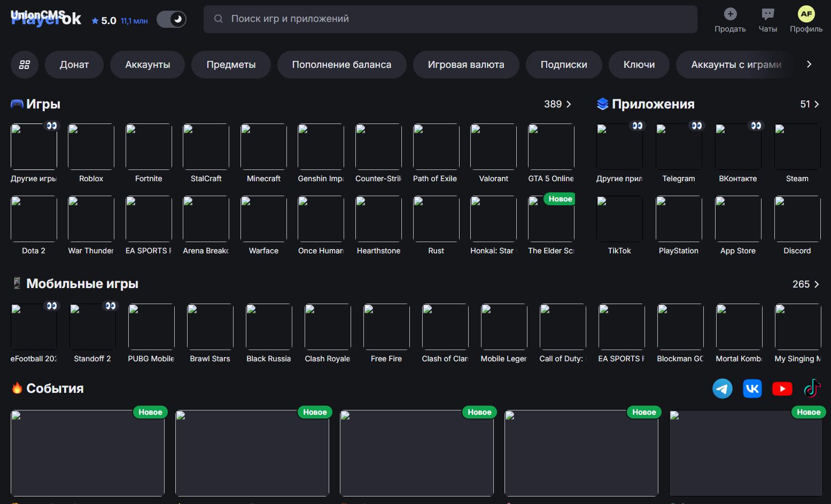This screenshot has height=504, width=831.
Task: Open the Brawl Stars tile
Action: pyautogui.click(x=210, y=334)
